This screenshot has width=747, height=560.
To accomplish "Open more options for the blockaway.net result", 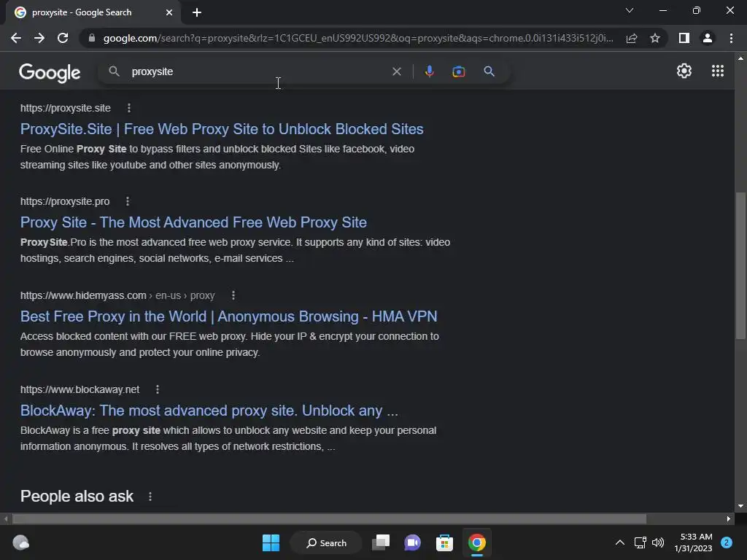I will coord(158,389).
